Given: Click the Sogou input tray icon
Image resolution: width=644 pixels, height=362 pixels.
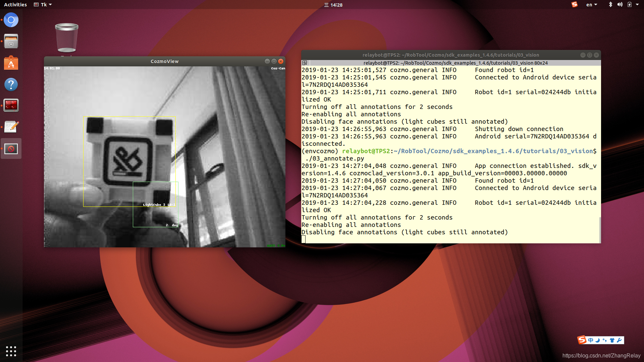Looking at the screenshot, I should (x=575, y=4).
